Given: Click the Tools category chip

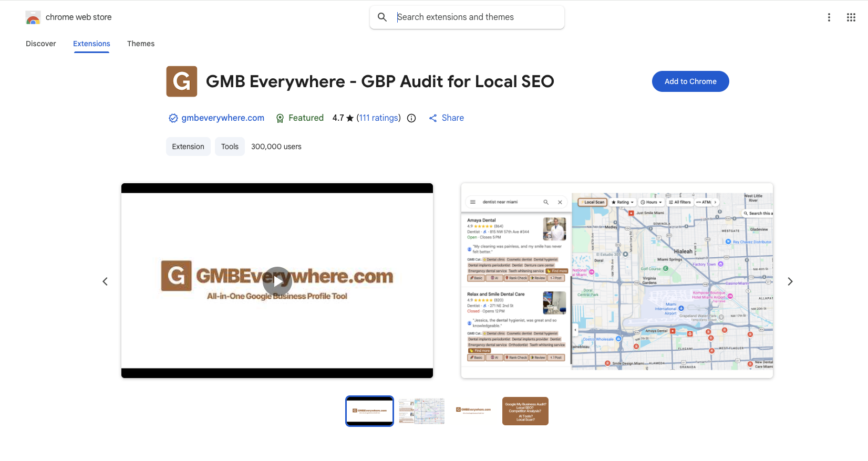Looking at the screenshot, I should [x=230, y=146].
